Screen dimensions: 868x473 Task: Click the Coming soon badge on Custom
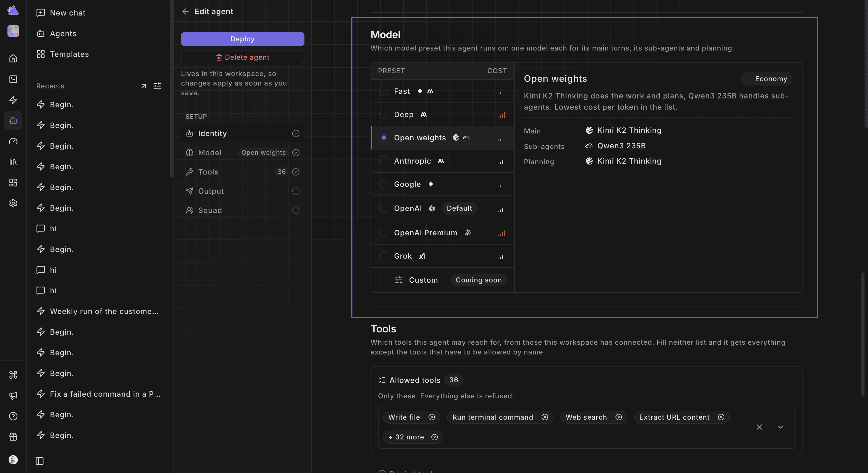[479, 280]
